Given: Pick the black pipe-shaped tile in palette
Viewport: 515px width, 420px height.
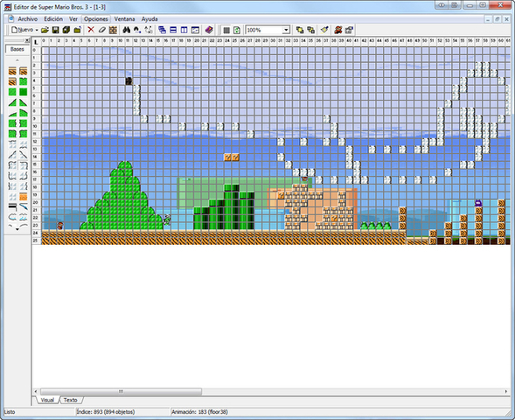Looking at the screenshot, I should 12,207.
